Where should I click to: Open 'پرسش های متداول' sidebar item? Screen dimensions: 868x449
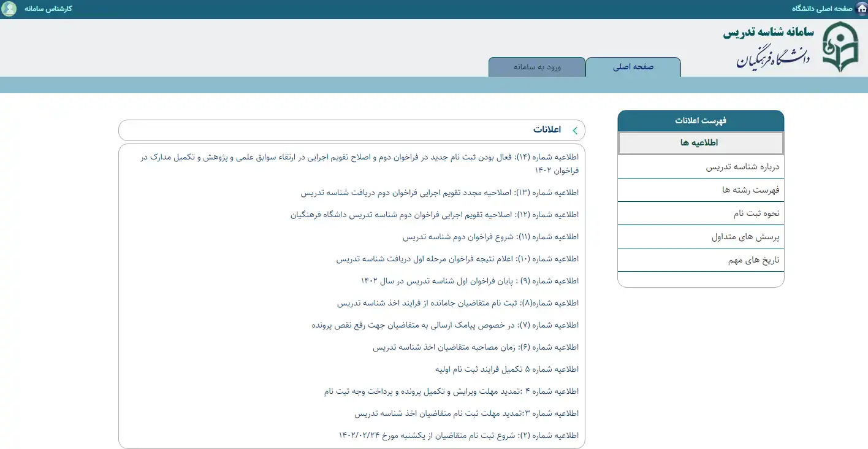point(701,237)
